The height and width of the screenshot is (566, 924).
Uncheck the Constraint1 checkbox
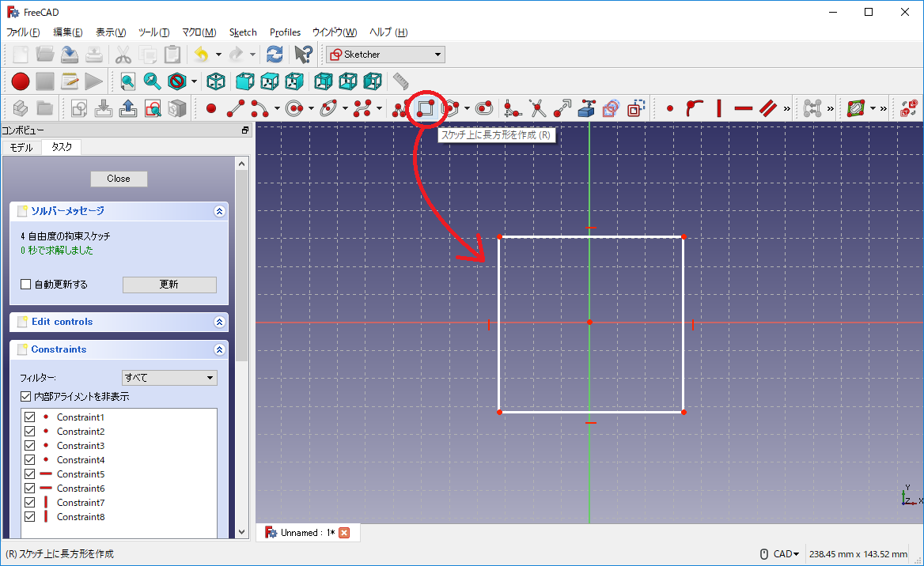coord(29,417)
